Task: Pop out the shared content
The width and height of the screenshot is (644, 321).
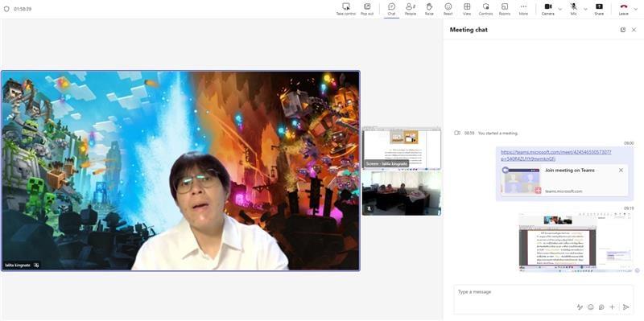Action: pos(367,9)
